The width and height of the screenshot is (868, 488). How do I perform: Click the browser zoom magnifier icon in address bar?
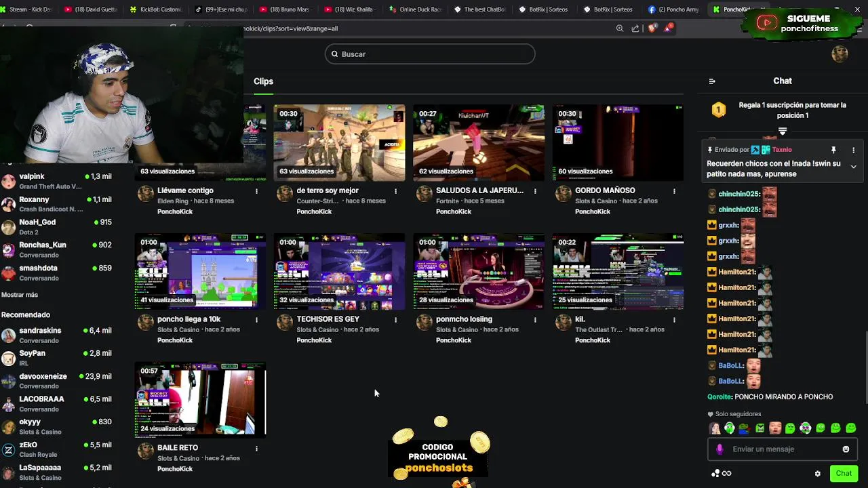tap(620, 28)
